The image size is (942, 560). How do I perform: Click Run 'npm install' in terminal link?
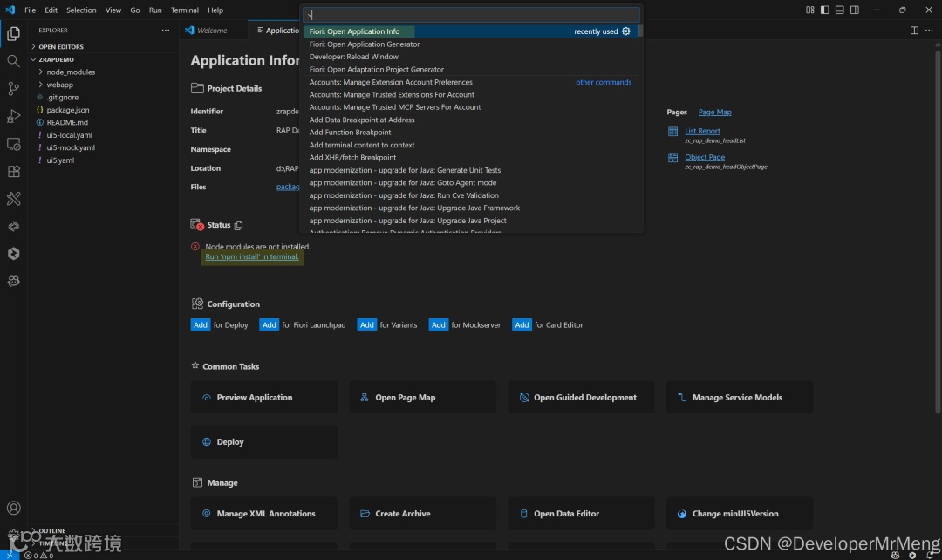pos(252,256)
